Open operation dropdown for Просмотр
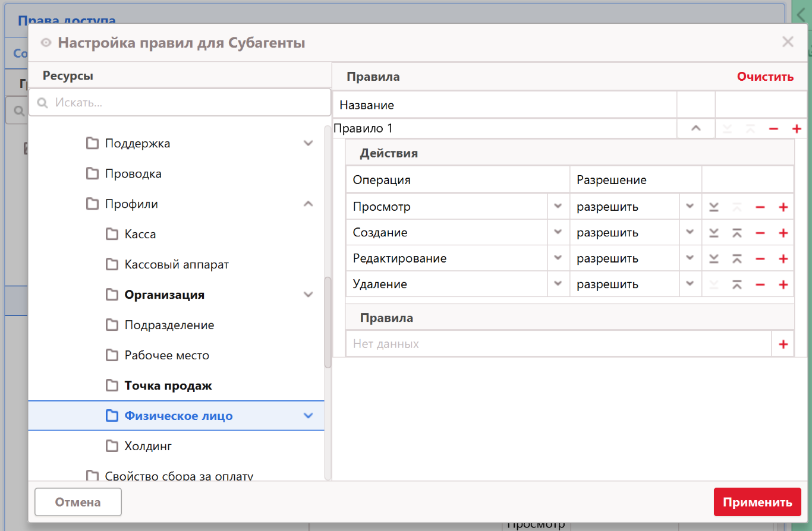This screenshot has height=531, width=812. pos(558,207)
